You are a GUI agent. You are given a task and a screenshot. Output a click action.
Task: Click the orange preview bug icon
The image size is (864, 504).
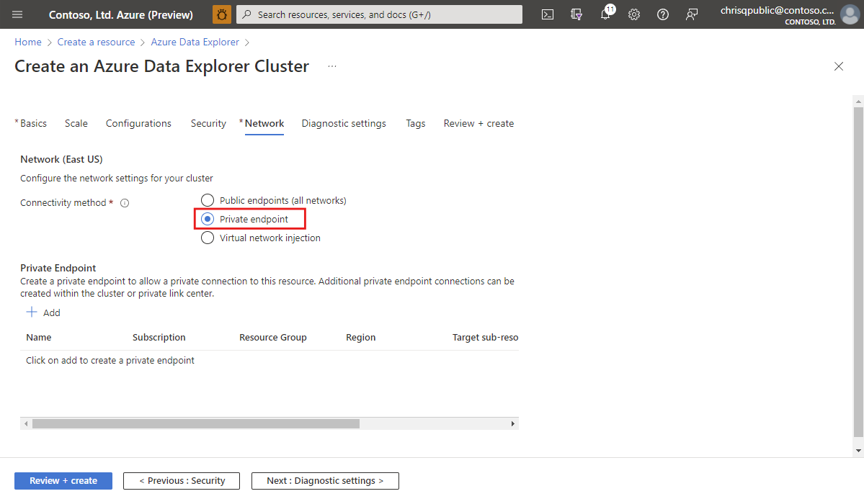coord(221,14)
